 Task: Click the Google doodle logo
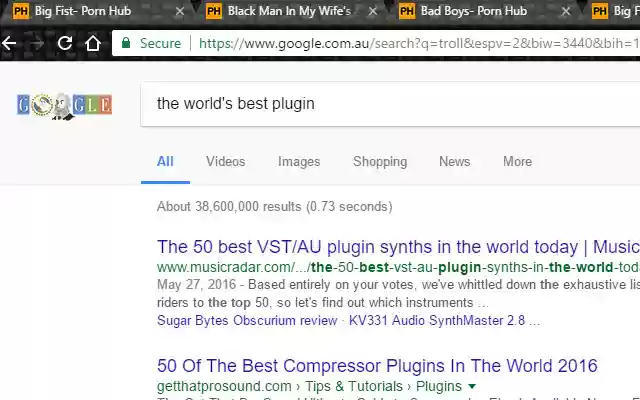tap(64, 106)
